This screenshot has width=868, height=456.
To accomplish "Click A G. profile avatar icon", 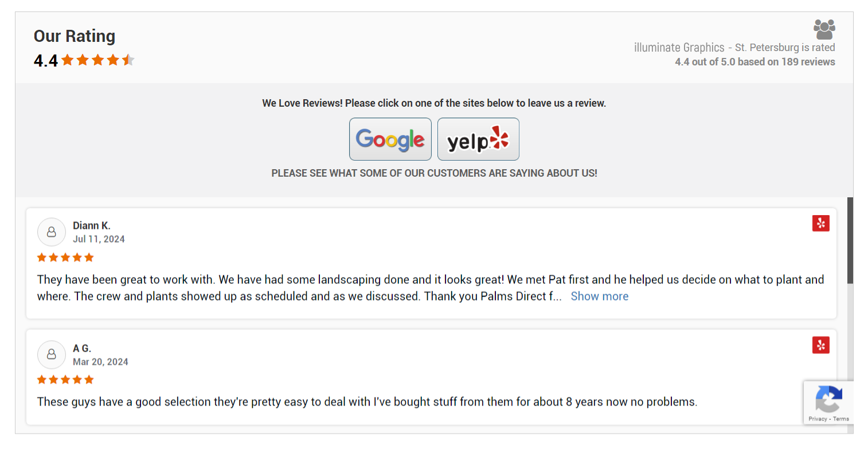I will [x=52, y=354].
